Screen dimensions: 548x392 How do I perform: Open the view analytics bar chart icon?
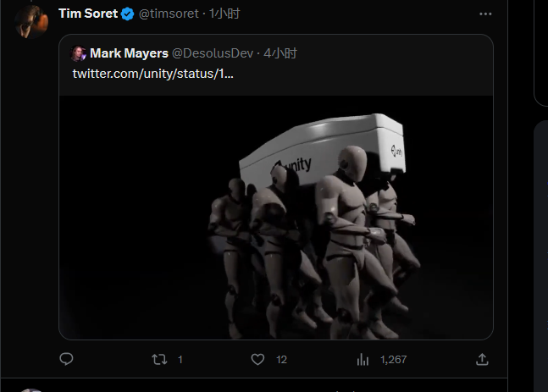(363, 359)
